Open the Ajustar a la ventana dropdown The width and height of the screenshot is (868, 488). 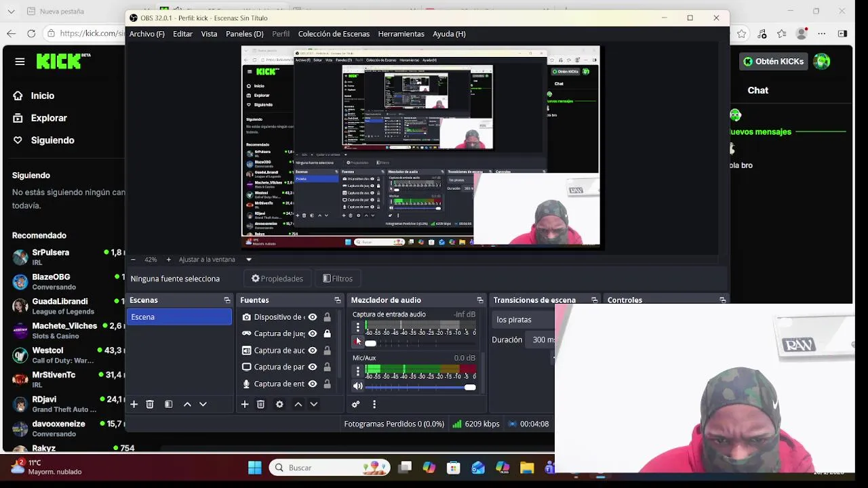point(249,260)
